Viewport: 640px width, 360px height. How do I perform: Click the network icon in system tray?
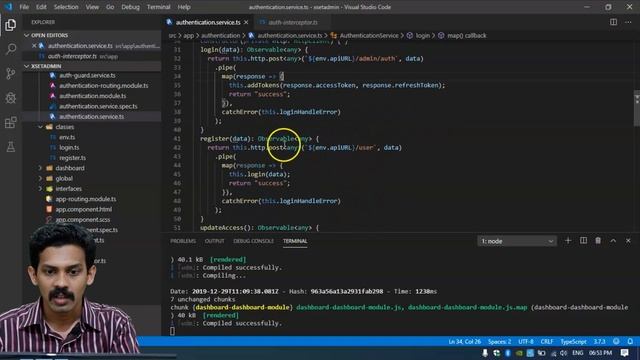[553, 353]
